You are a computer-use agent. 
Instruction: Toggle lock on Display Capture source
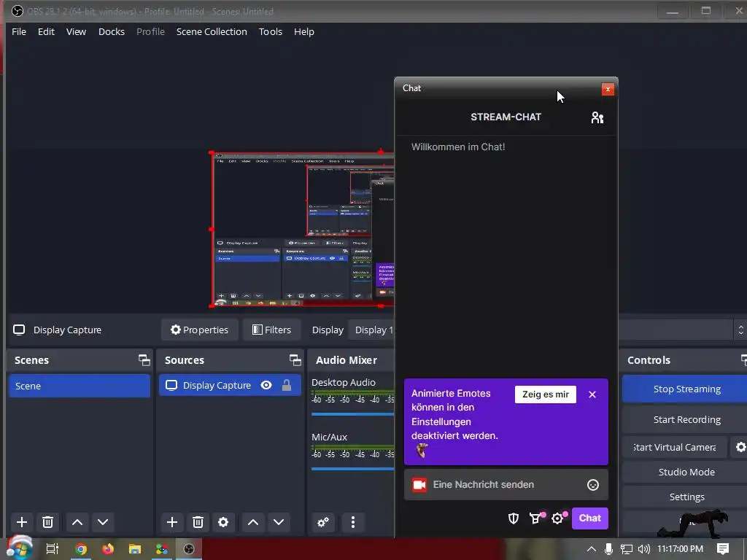click(x=286, y=385)
